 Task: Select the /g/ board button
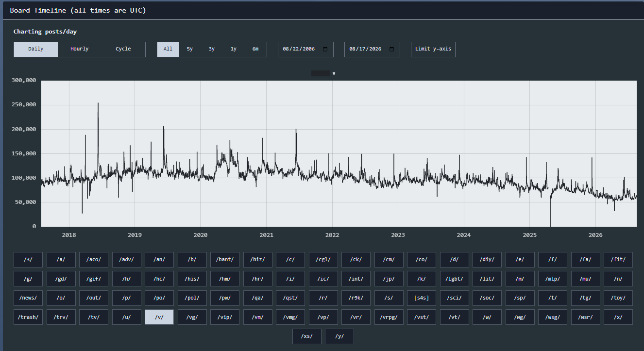click(28, 279)
